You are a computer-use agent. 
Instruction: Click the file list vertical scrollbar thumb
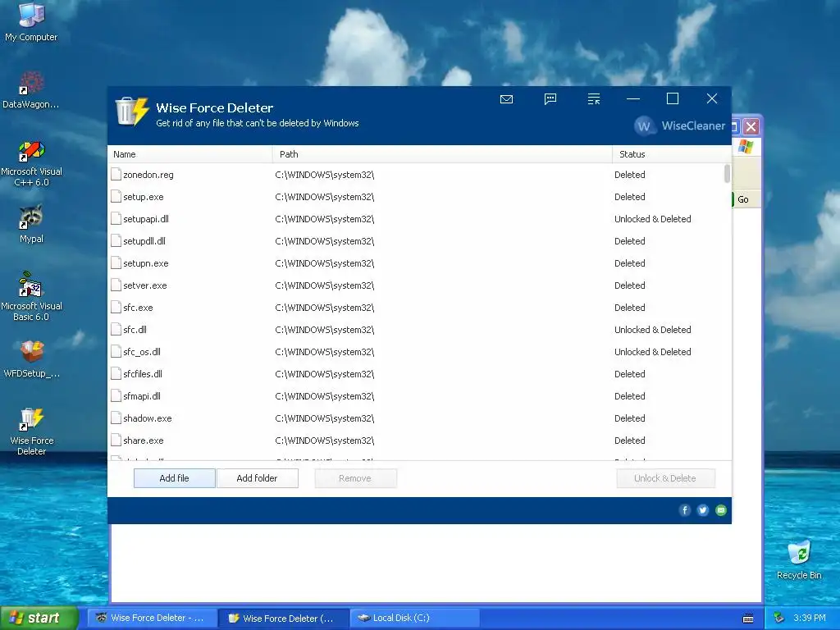pos(727,174)
